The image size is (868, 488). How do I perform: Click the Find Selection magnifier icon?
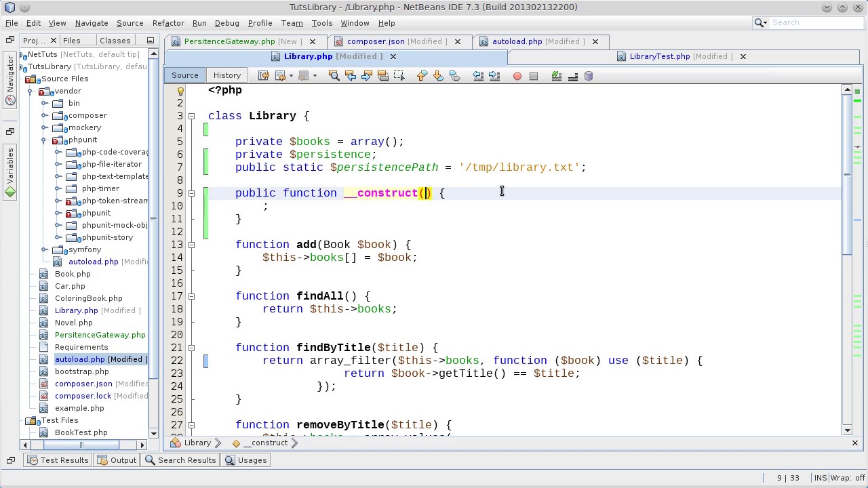point(334,76)
